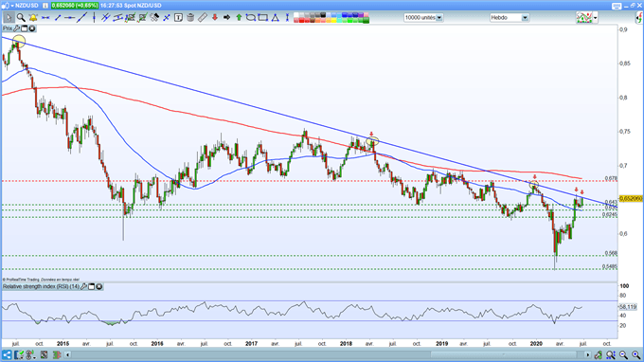Select the triangle drawing tool

click(x=275, y=18)
